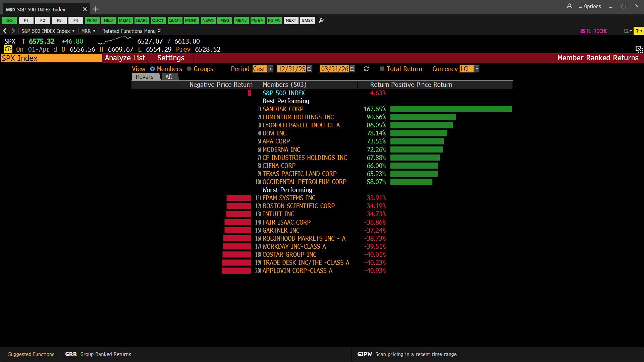Click the pop-out window icon at right edge

pyautogui.click(x=639, y=49)
